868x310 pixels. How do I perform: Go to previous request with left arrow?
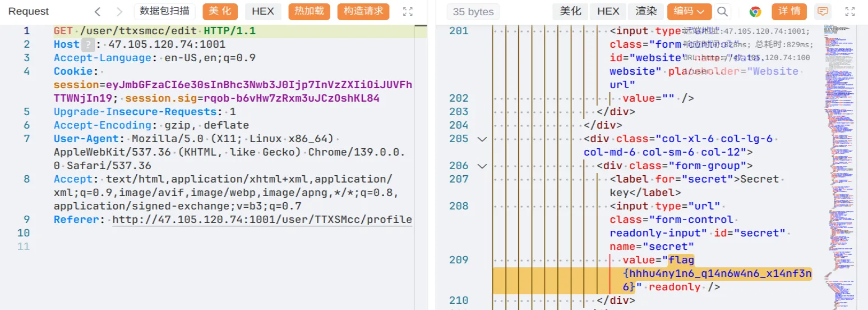point(98,12)
